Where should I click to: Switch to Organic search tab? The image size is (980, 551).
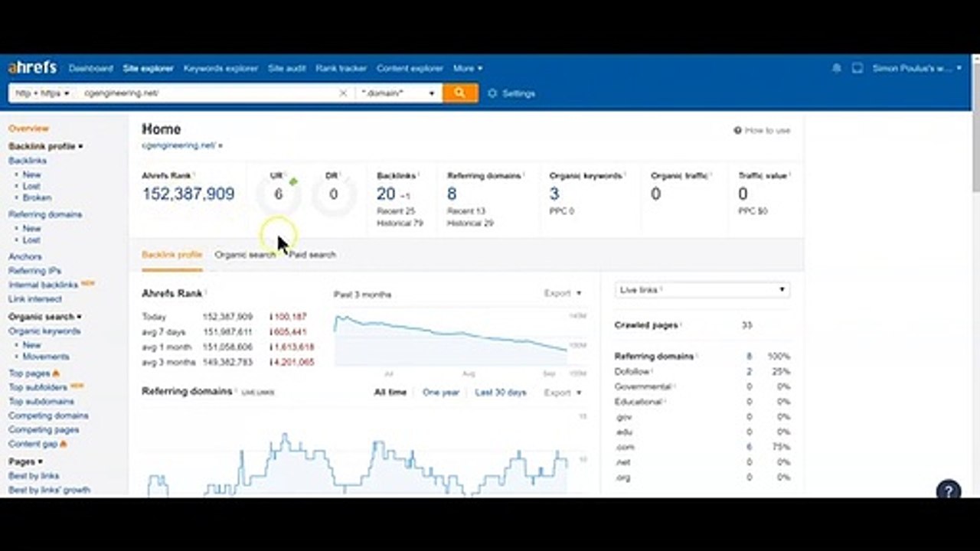pyautogui.click(x=245, y=255)
